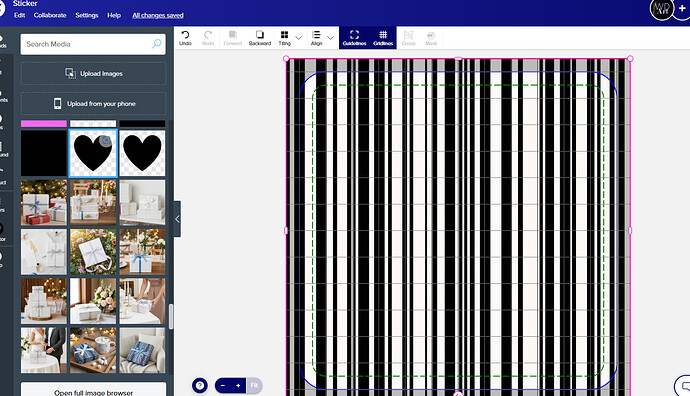Viewport: 690px width, 396px height.
Task: Open the help question mark button
Action: [x=200, y=385]
